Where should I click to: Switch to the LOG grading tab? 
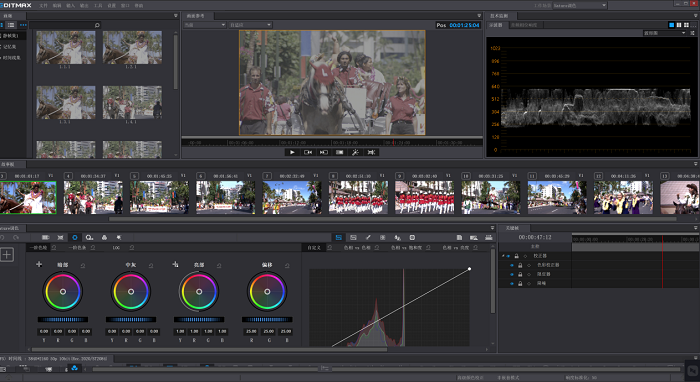116,247
